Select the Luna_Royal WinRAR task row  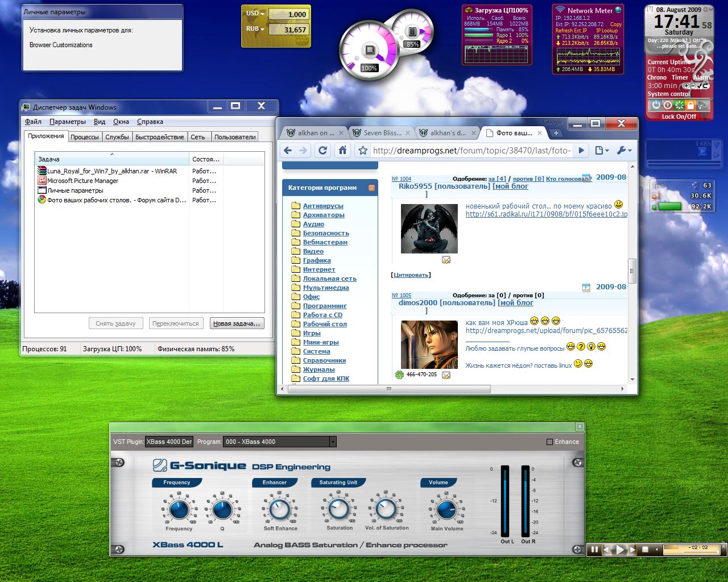pos(149,171)
